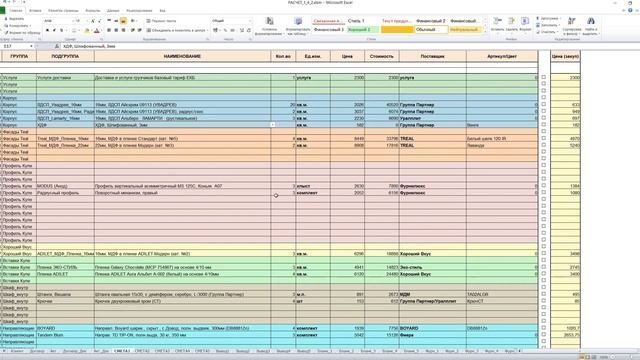Click Копировать (Copy) button
This screenshot has height=360, width=640.
[17, 26]
